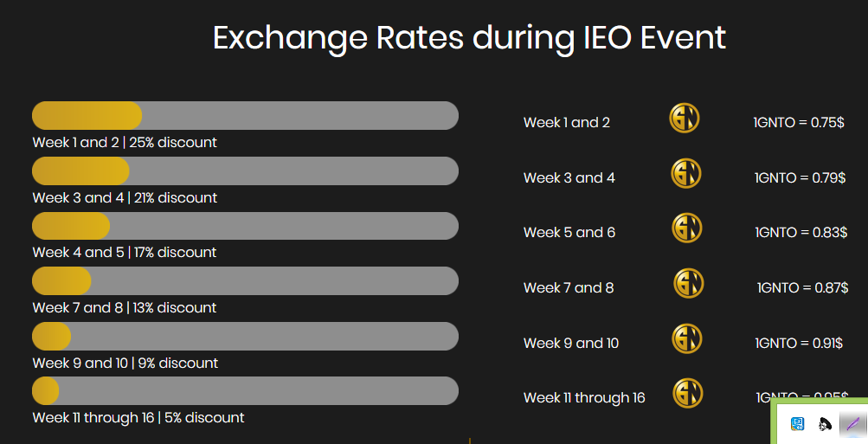
Task: Click the black speaker-shaped tray icon
Action: tap(825, 424)
